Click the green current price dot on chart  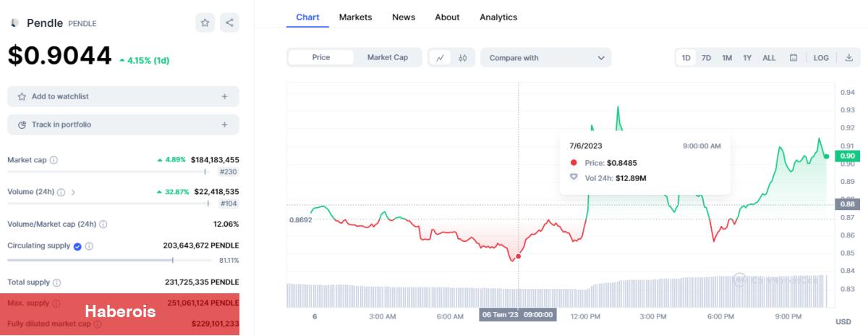pos(826,156)
